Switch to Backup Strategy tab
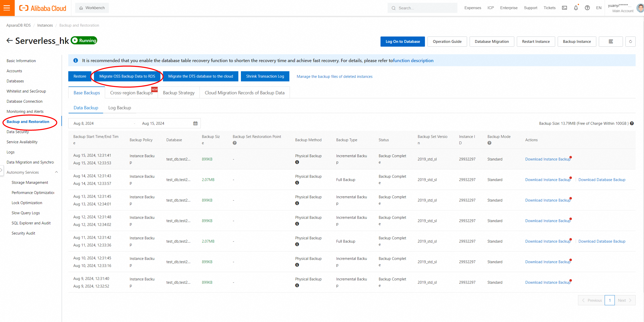644x322 pixels. point(179,93)
